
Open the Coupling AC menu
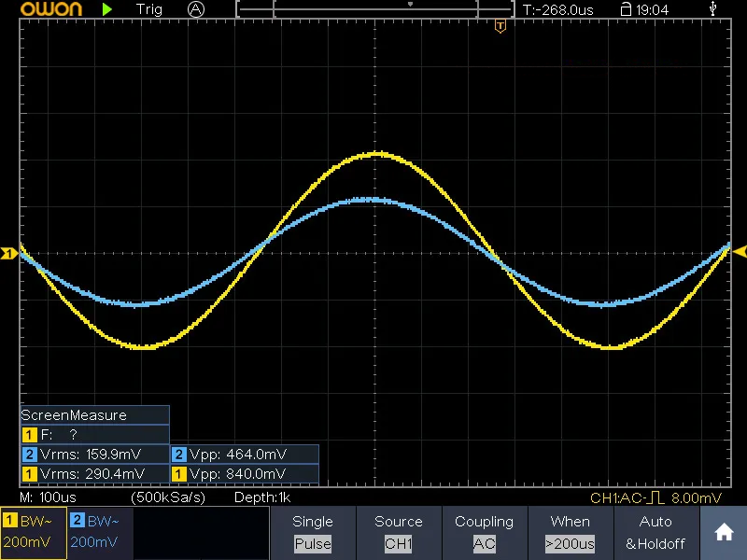tap(484, 533)
